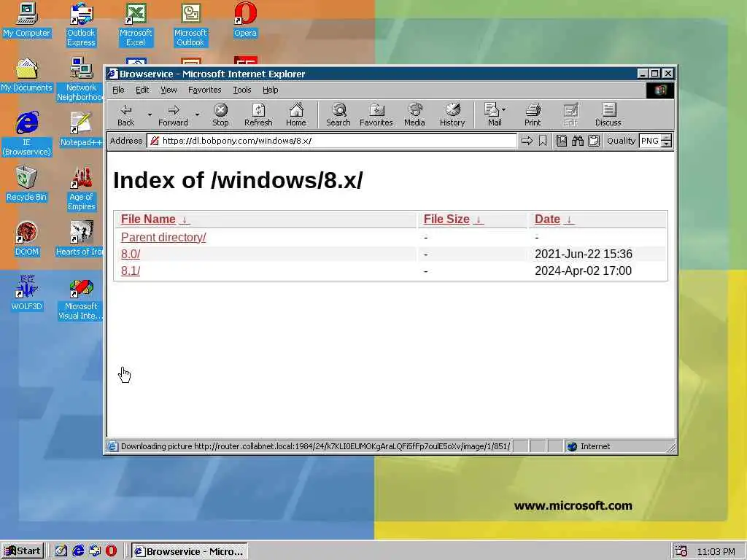The height and width of the screenshot is (560, 747).
Task: Open the Edit menu
Action: [x=142, y=90]
